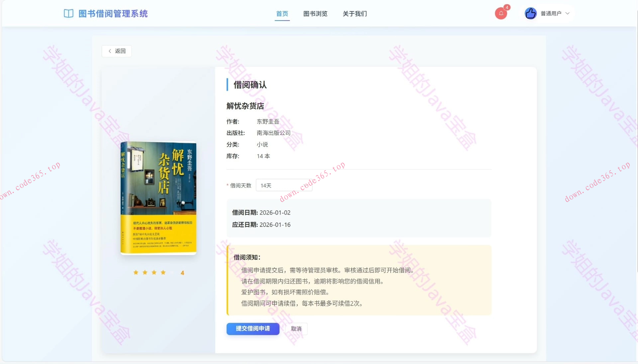Click the 提交借阅申请 submit button
638x364 pixels.
point(253,329)
